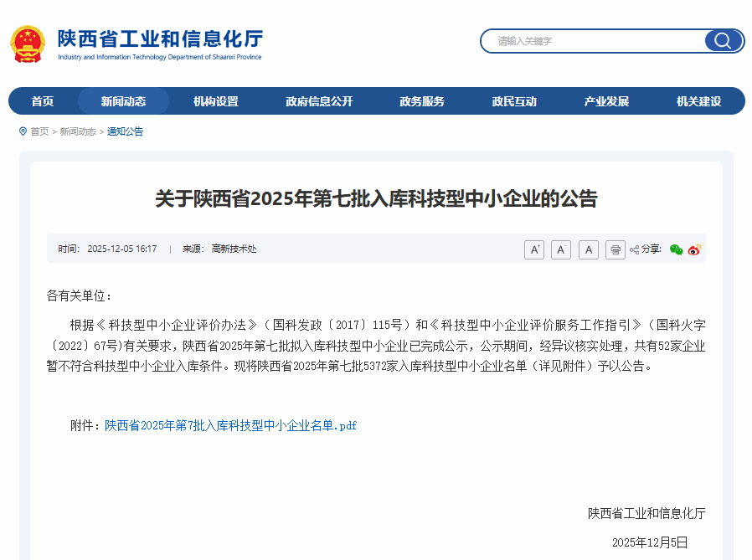Reset font size with plain A button
This screenshot has height=560, width=752.
(x=589, y=249)
